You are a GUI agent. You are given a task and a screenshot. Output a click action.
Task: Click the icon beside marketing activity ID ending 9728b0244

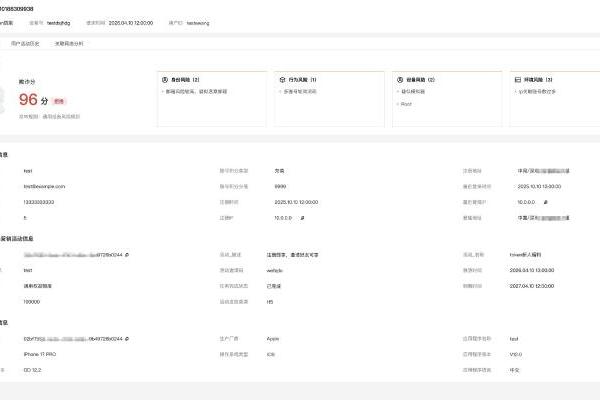pyautogui.click(x=127, y=255)
